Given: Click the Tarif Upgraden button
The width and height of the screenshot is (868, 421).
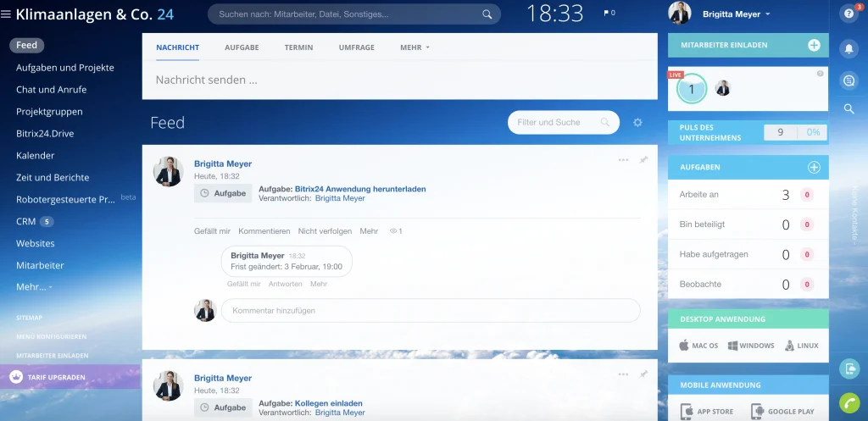Looking at the screenshot, I should 70,377.
